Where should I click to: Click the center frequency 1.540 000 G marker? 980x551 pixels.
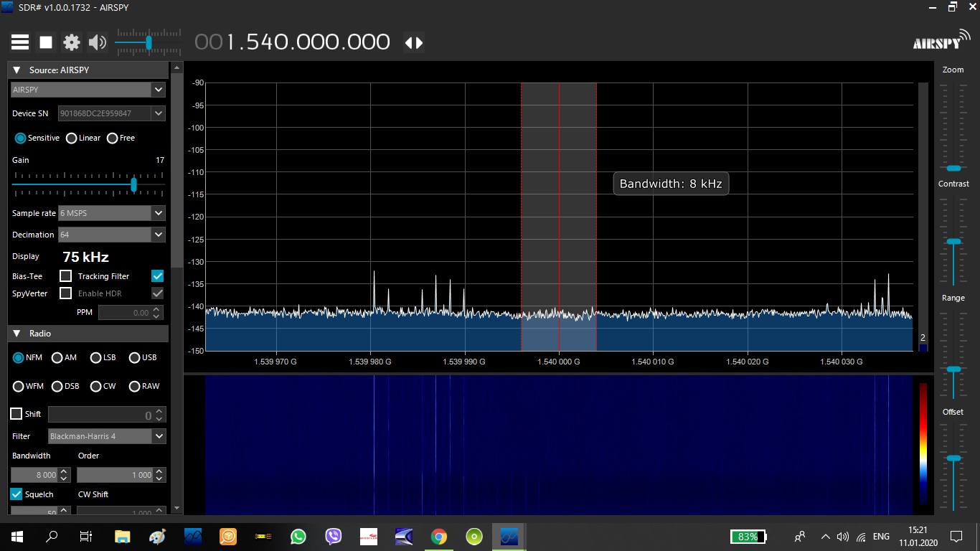(559, 362)
